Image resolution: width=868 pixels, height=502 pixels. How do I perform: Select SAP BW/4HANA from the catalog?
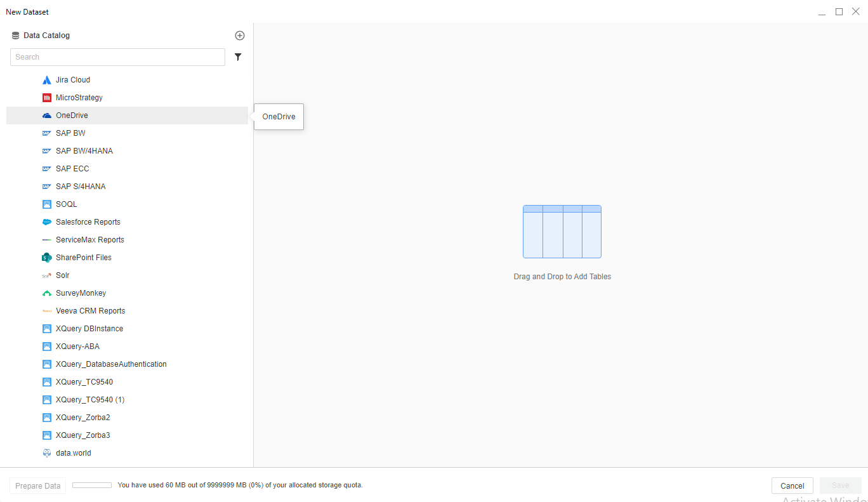84,151
